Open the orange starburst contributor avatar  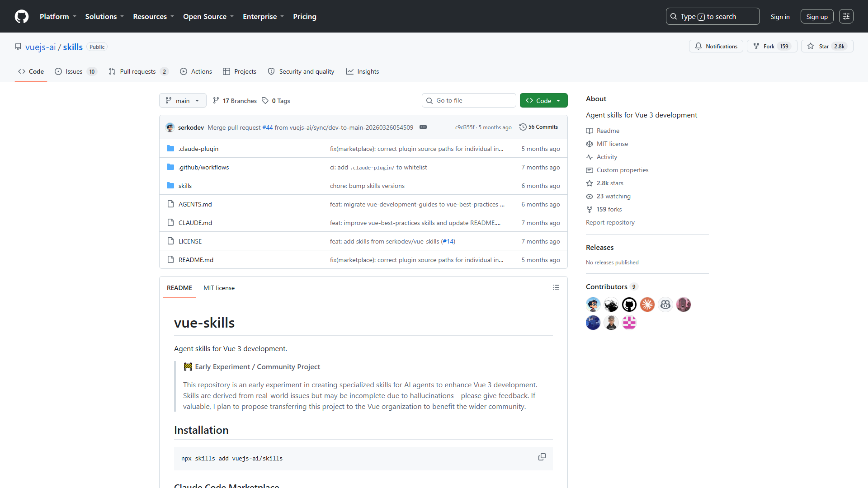click(x=647, y=305)
